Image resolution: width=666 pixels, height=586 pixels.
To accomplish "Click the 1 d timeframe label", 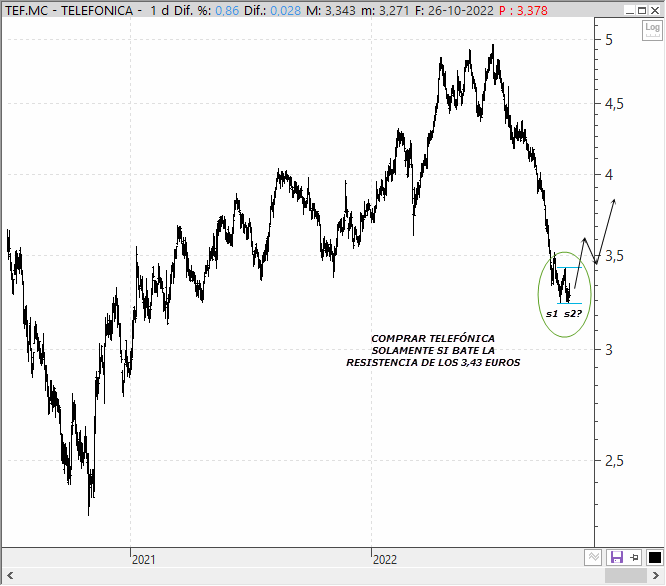I will tap(160, 11).
